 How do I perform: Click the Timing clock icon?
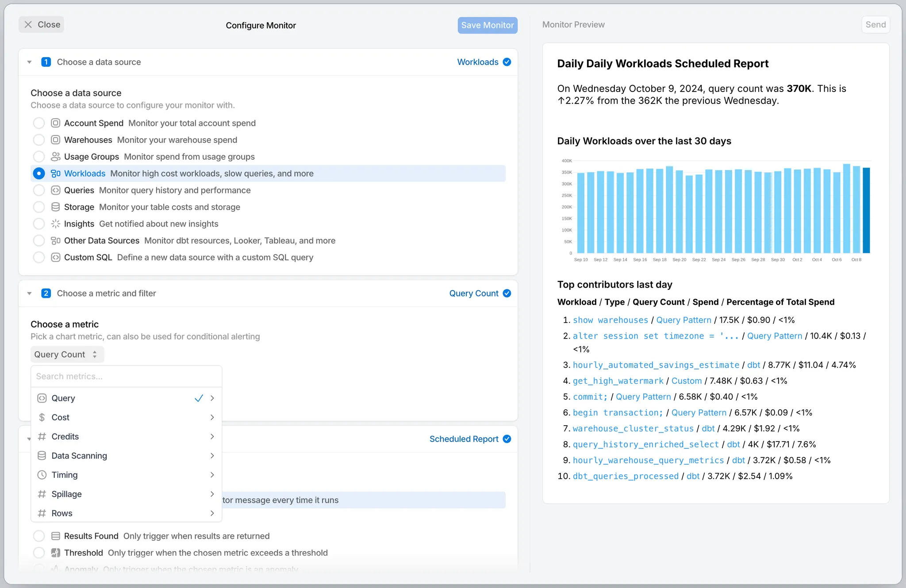(x=42, y=475)
